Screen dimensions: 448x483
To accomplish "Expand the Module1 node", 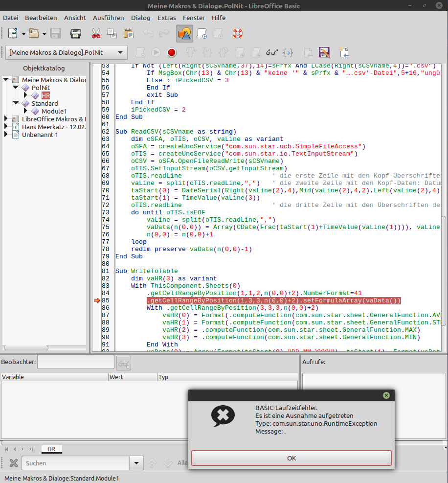I will (x=25, y=111).
